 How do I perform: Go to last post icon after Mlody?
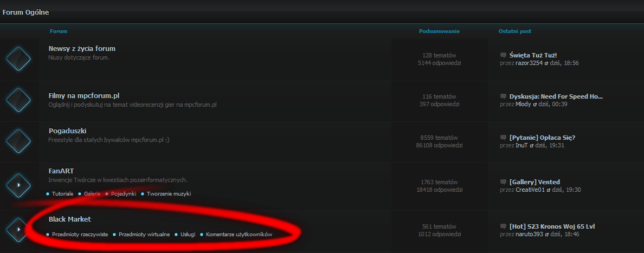[534, 105]
